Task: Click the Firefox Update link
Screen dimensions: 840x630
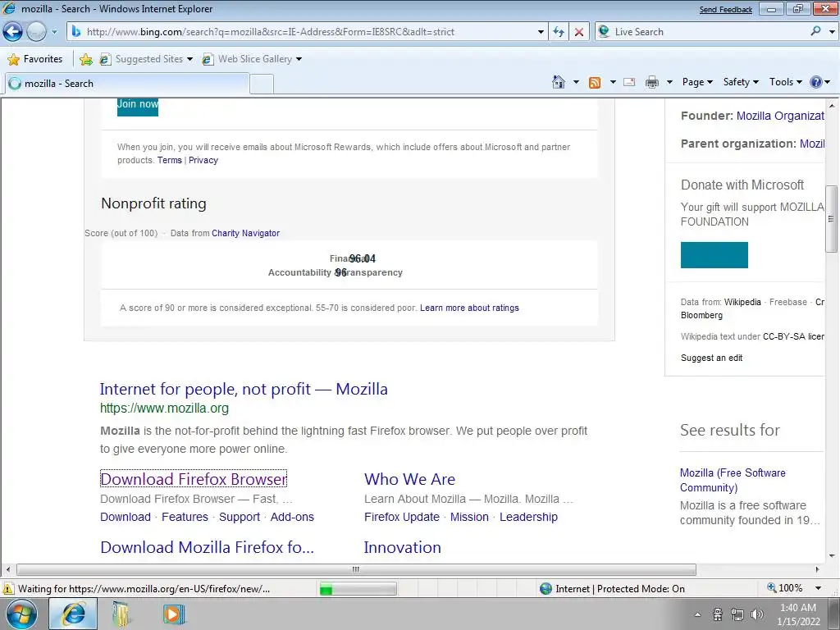Action: coord(402,517)
